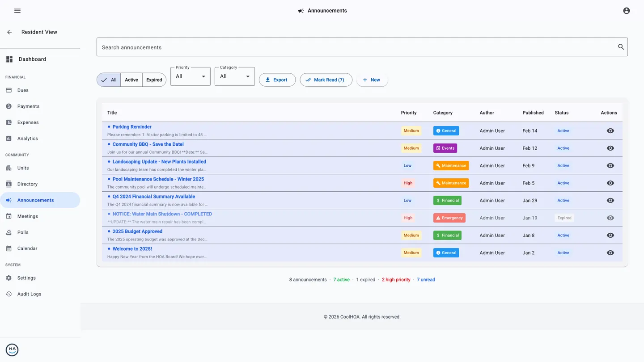
Task: Click Mark Read (7) button
Action: point(326,80)
